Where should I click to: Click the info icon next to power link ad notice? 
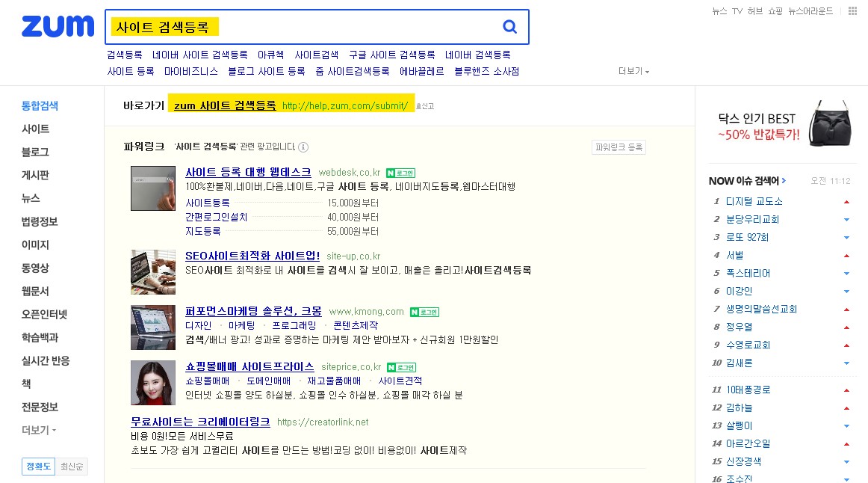pos(303,147)
